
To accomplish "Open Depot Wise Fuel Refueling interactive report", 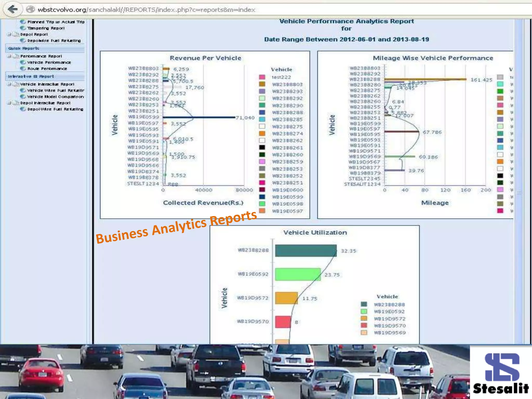I will click(55, 109).
